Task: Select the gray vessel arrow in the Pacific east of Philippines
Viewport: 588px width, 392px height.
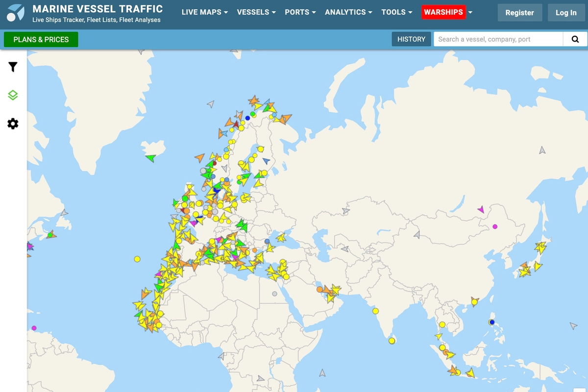Action: coord(573,325)
